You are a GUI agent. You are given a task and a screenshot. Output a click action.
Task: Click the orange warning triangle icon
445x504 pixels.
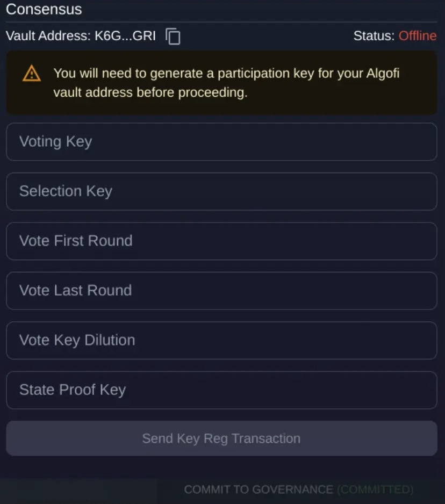32,73
